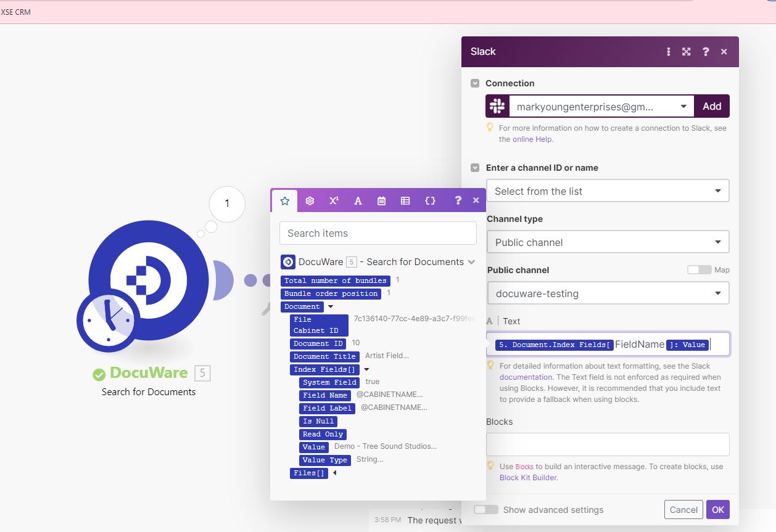Expand the Files[] collection arrow
Image resolution: width=776 pixels, height=532 pixels.
[x=334, y=473]
